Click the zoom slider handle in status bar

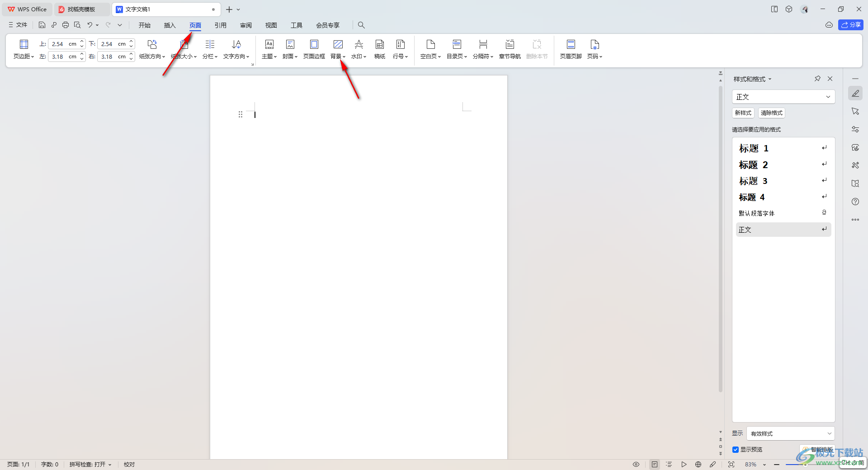[805, 464]
